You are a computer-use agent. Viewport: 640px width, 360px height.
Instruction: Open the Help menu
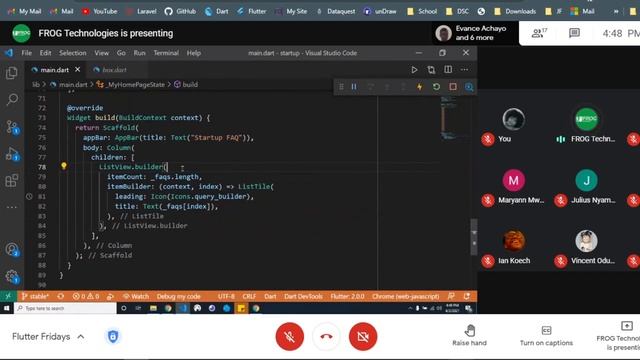pyautogui.click(x=194, y=53)
